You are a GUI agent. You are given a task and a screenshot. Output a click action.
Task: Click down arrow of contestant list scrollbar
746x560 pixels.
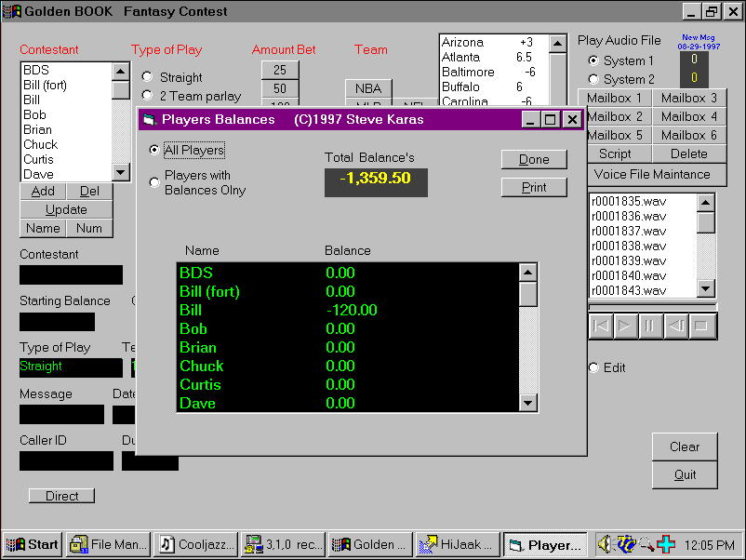[120, 172]
